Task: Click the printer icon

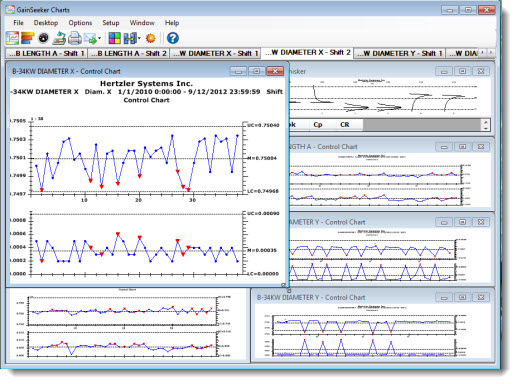Action: (75, 38)
